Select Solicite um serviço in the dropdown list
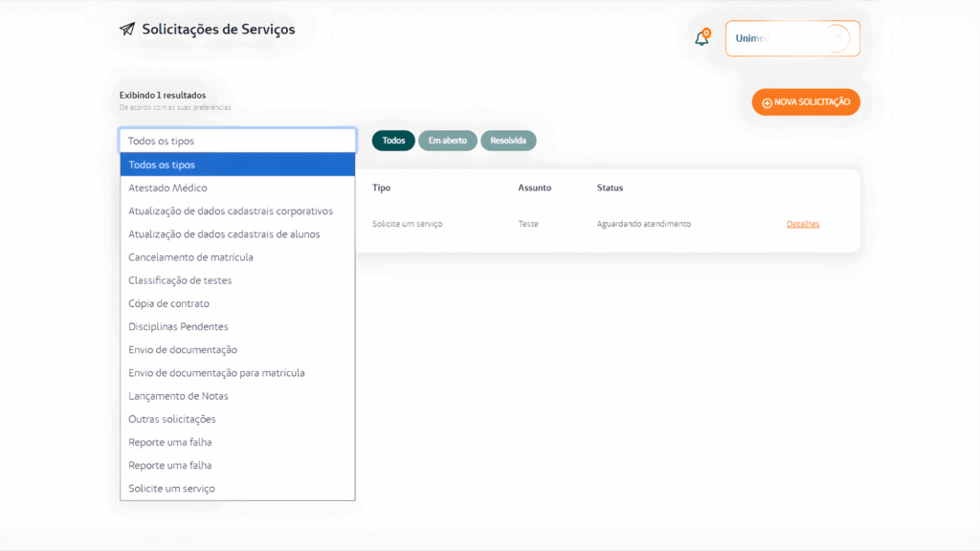 [x=171, y=489]
